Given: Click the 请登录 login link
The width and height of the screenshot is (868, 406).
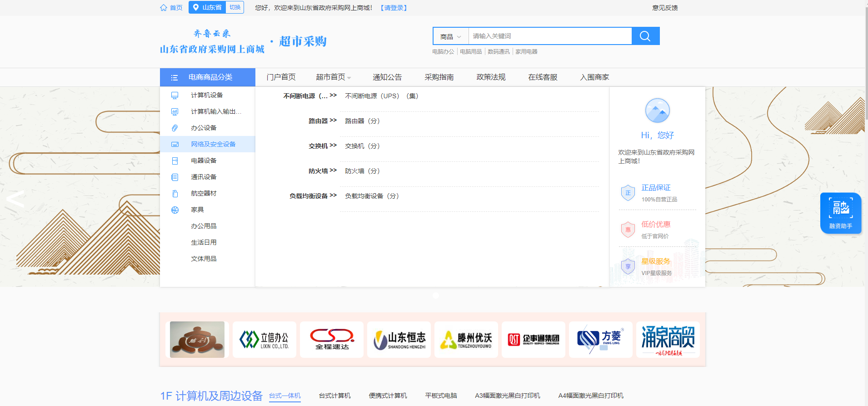Looking at the screenshot, I should click(x=394, y=8).
